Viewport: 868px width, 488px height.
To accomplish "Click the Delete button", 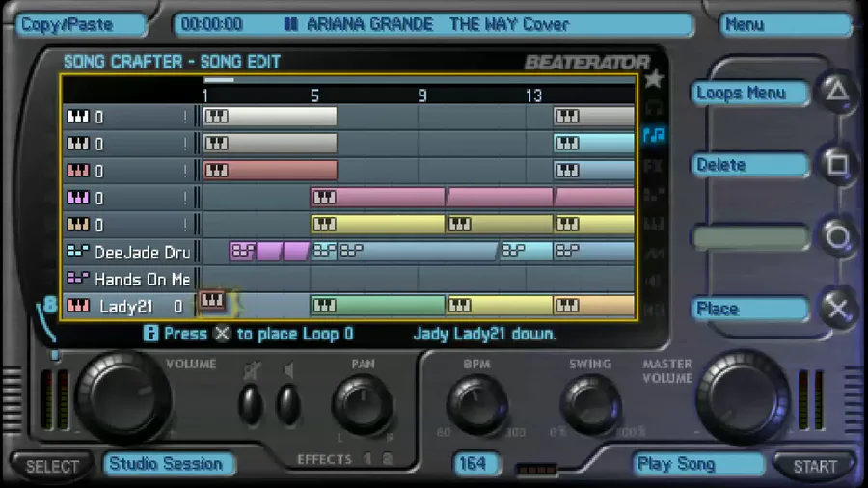I will 749,165.
